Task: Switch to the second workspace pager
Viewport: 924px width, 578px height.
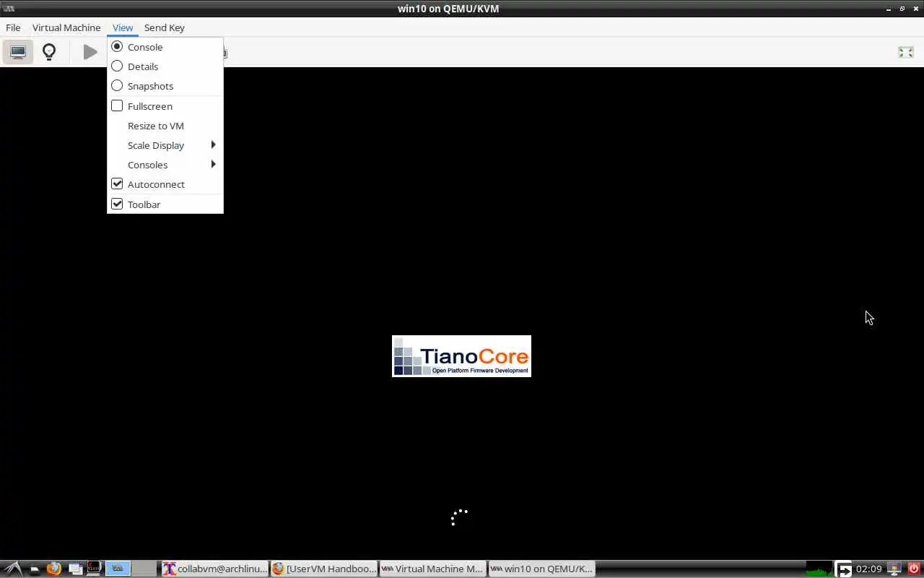Action: tap(144, 569)
